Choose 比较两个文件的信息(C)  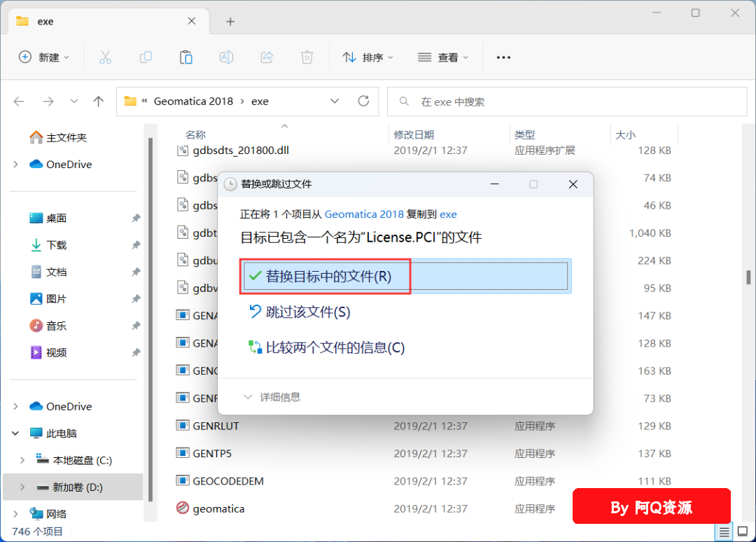326,347
